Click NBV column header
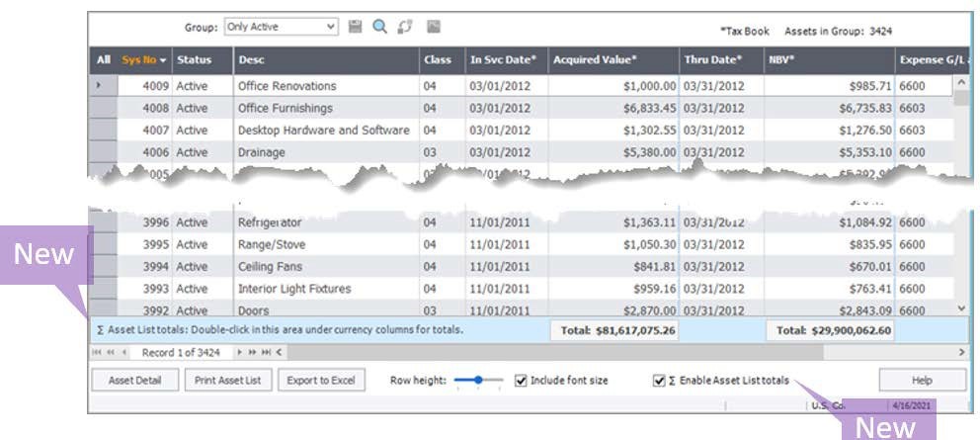This screenshot has width=980, height=440. coord(830,60)
